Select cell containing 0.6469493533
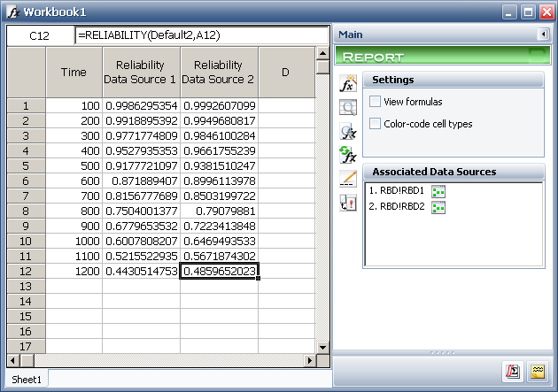Screen dimensions: 558x392 click(220, 241)
